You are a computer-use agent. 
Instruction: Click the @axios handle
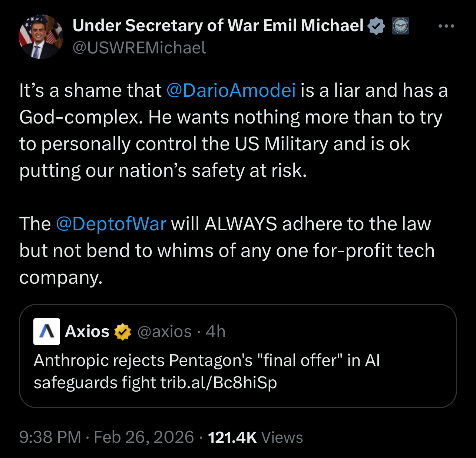click(164, 332)
